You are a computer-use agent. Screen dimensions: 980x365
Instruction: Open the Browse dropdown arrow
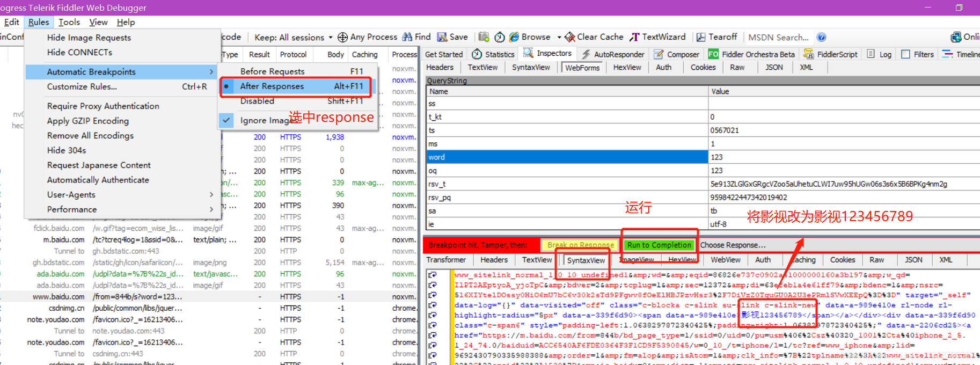[559, 37]
